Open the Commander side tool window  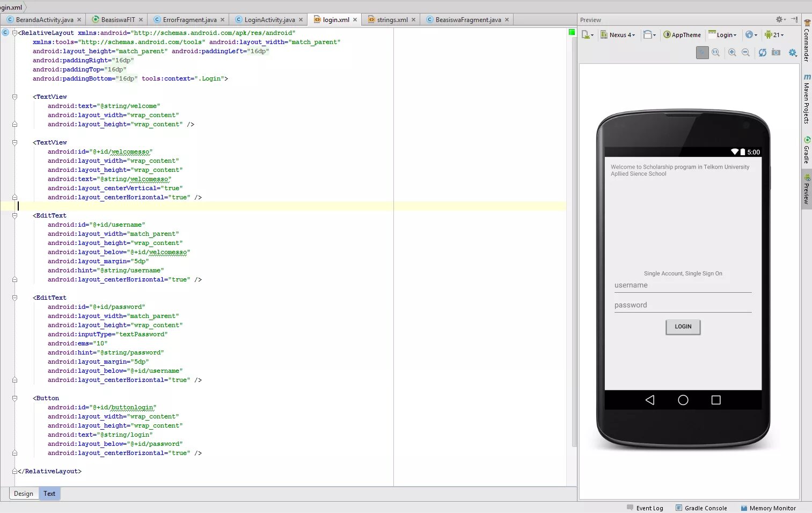(x=807, y=41)
